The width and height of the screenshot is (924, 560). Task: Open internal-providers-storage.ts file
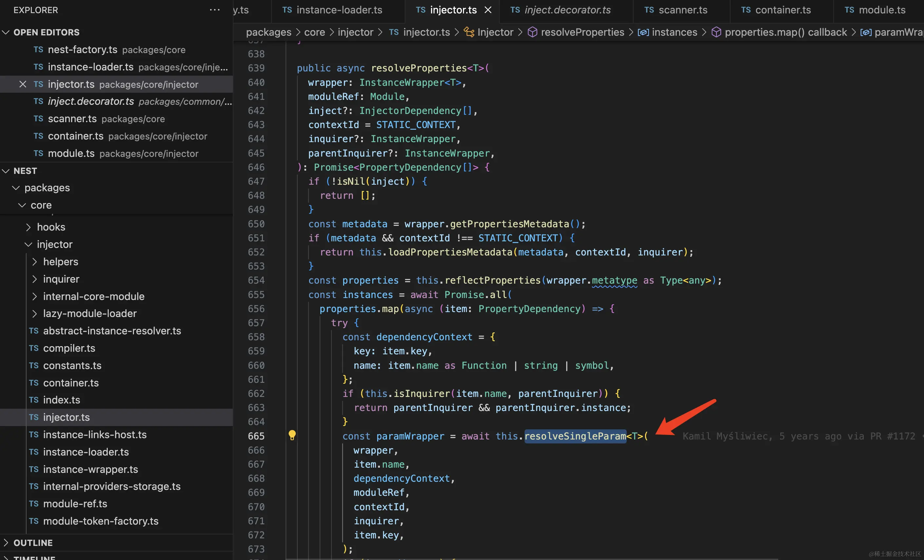pos(116,486)
